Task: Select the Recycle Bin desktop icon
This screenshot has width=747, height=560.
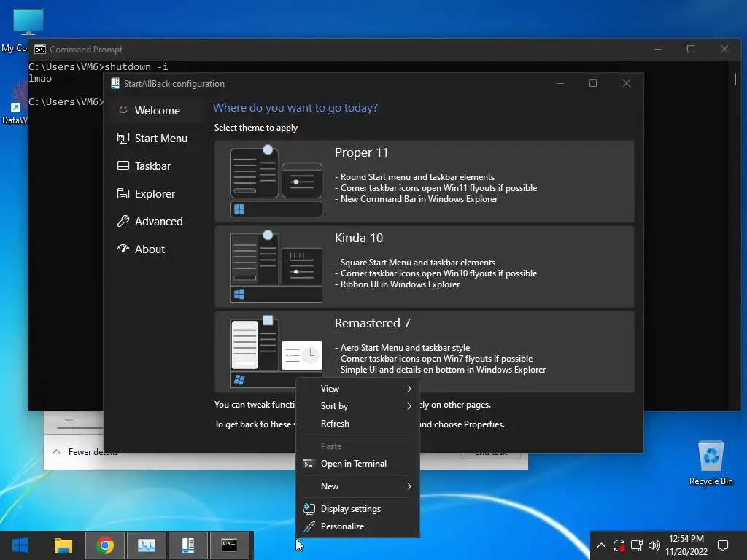Action: pyautogui.click(x=711, y=463)
